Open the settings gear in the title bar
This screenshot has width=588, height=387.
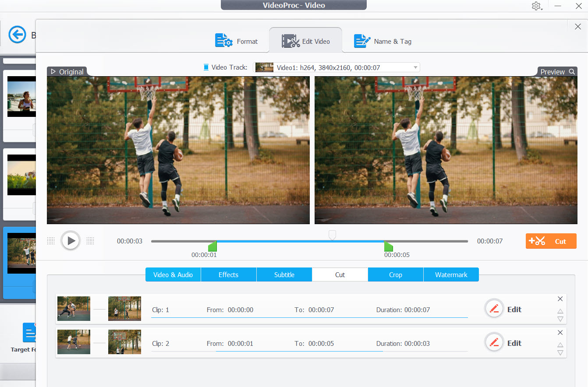[x=536, y=6]
